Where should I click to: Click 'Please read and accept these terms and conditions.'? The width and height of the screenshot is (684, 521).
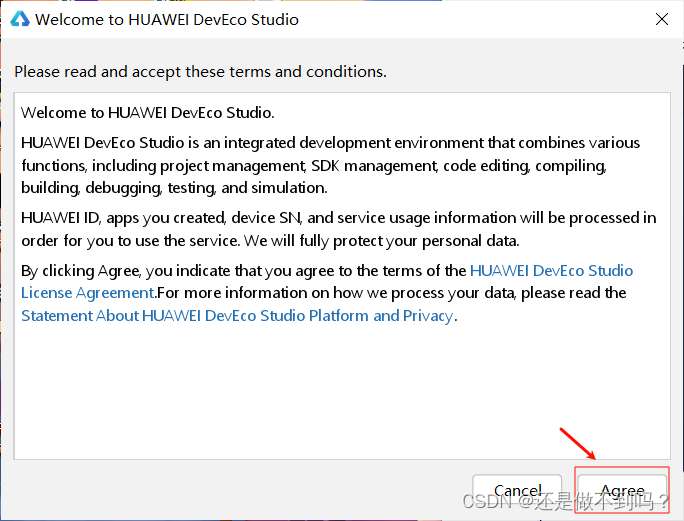tap(200, 72)
